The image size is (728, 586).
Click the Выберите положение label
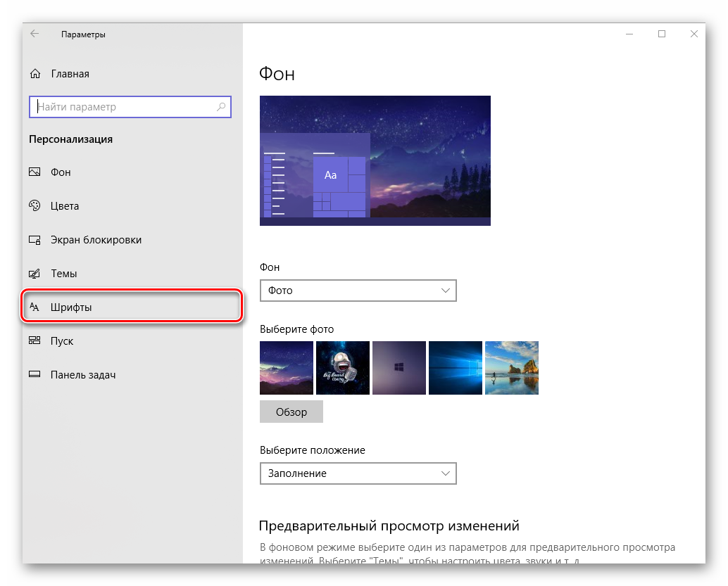(313, 450)
